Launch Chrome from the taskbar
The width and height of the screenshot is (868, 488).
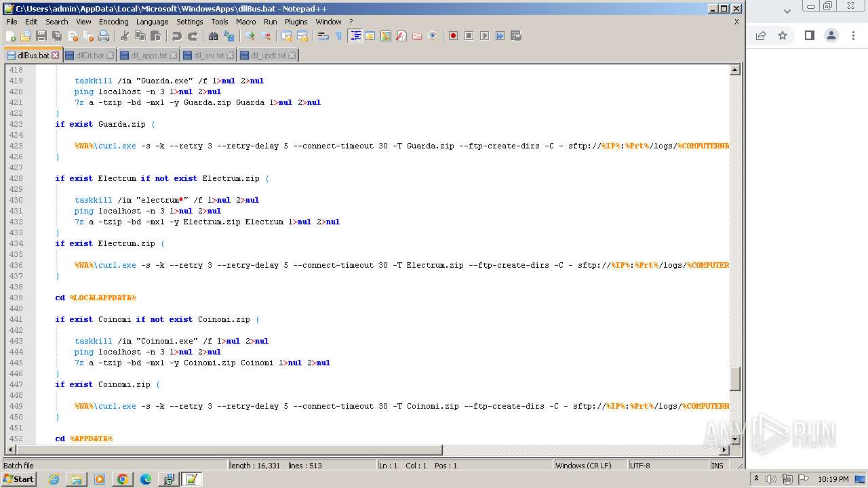(x=122, y=479)
